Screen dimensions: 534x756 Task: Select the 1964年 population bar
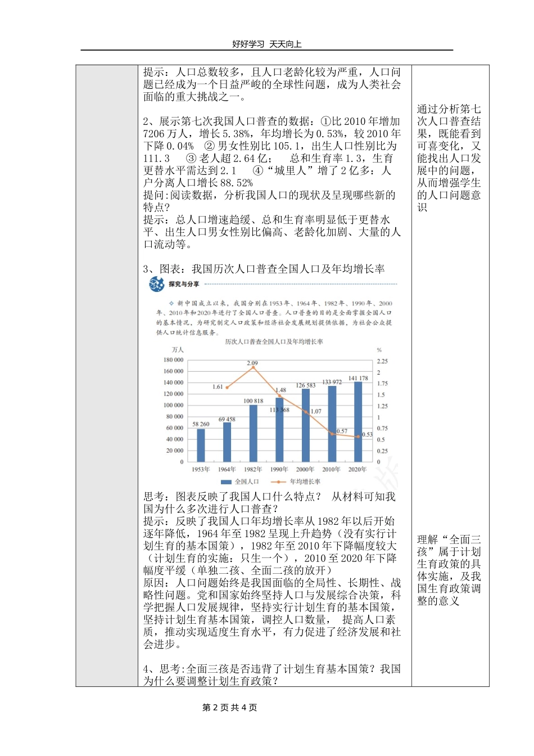coord(227,442)
